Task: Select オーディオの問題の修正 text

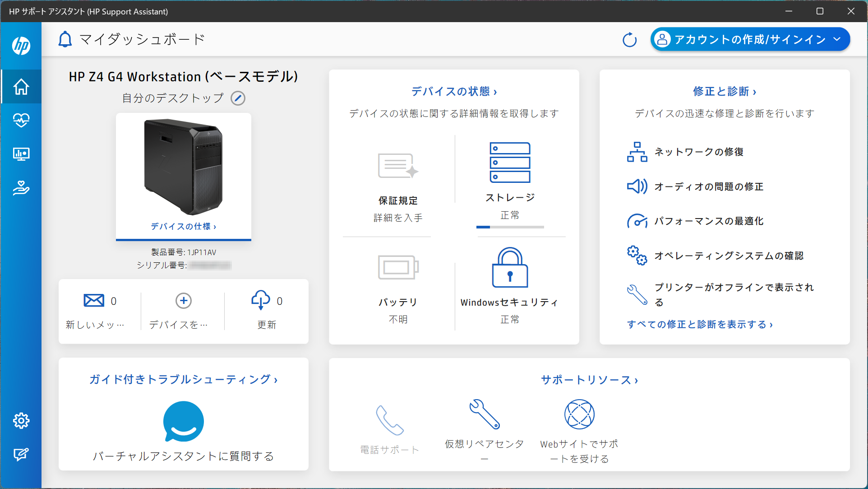Action: click(x=709, y=186)
